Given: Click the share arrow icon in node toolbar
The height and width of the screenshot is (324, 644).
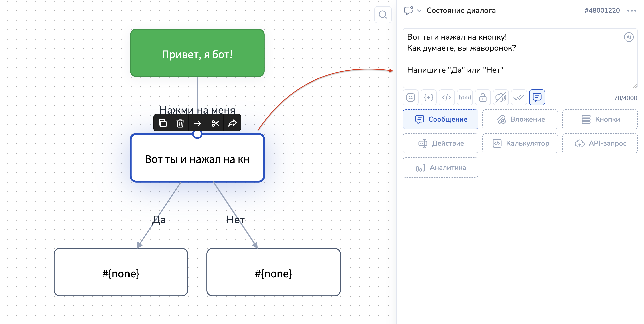Looking at the screenshot, I should [232, 123].
